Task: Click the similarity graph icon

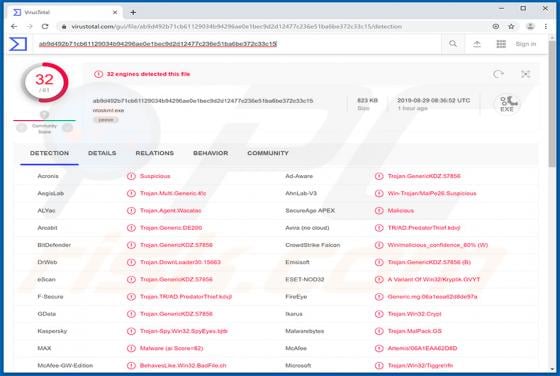Action: 525,74
